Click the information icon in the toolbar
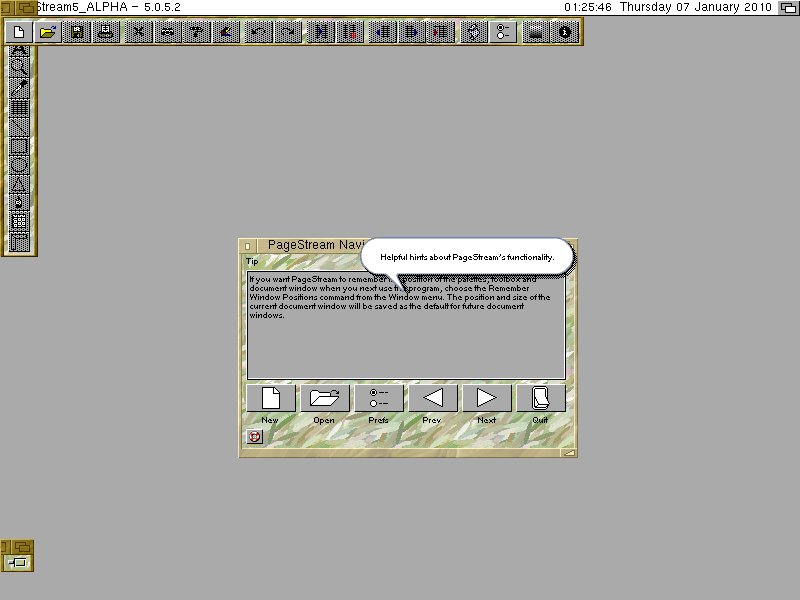800x600 pixels. click(565, 32)
